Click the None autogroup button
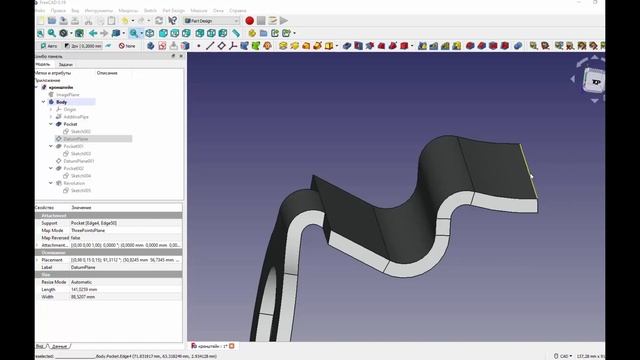Screen dimensions: 640x360 click(127, 46)
